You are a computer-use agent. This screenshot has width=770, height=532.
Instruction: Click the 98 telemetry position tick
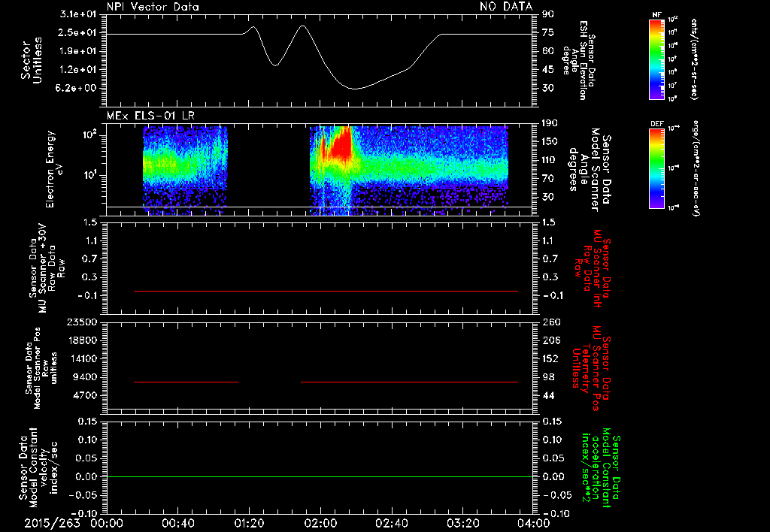pos(548,377)
